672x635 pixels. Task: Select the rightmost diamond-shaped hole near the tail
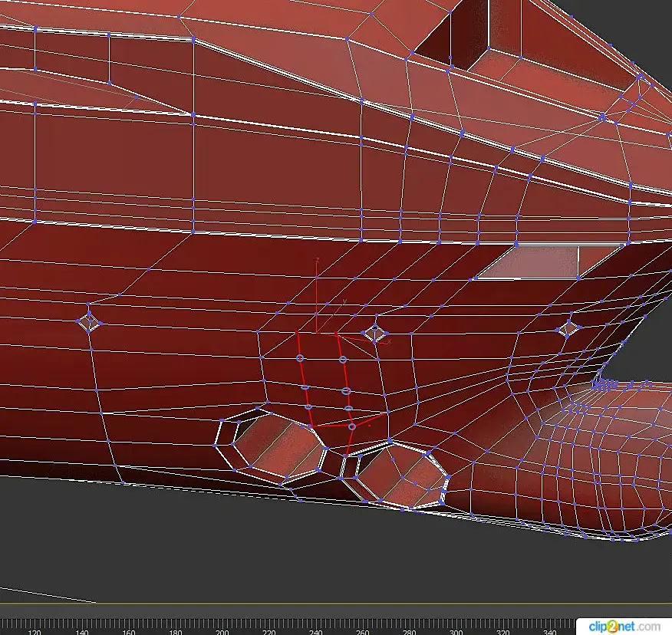[568, 329]
